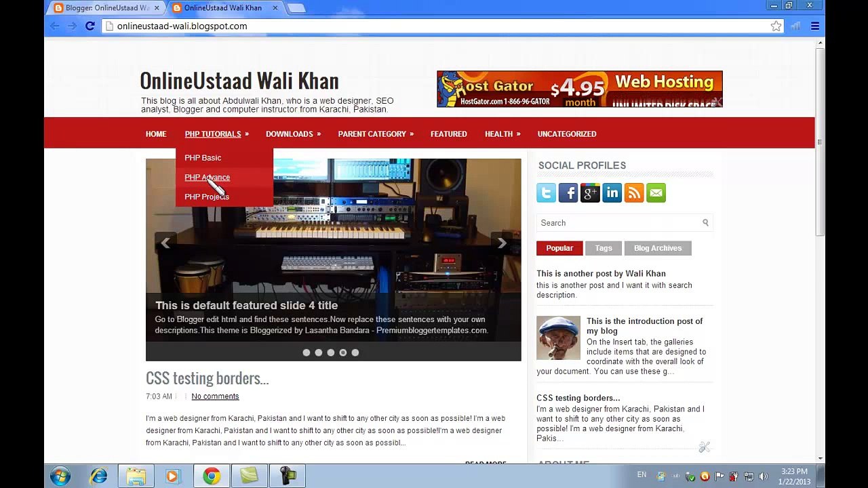Click the HostGator Web Hosting banner
Viewport: 868px width, 488px height.
580,89
